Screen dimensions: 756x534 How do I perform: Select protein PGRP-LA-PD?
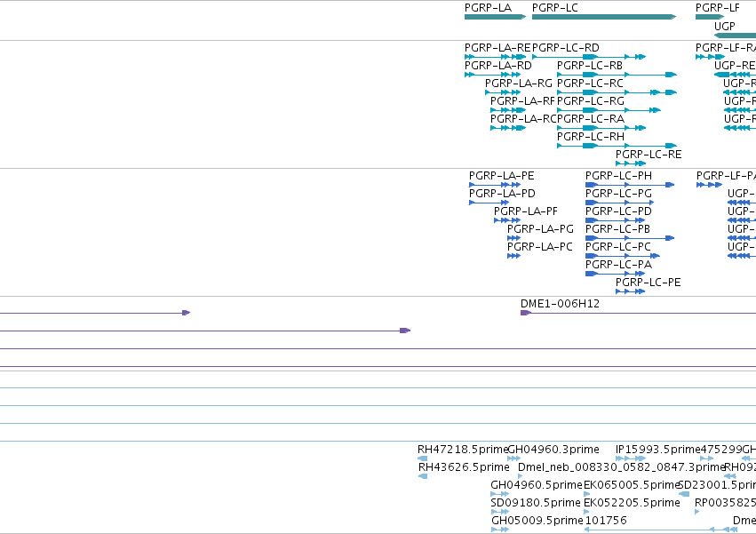502,194
